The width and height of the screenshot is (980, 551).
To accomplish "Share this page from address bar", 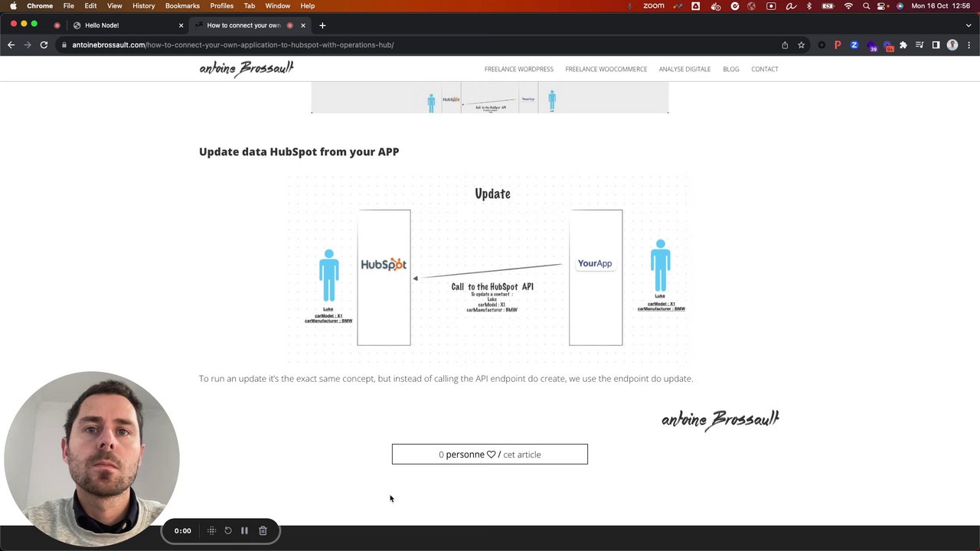I will click(x=785, y=45).
